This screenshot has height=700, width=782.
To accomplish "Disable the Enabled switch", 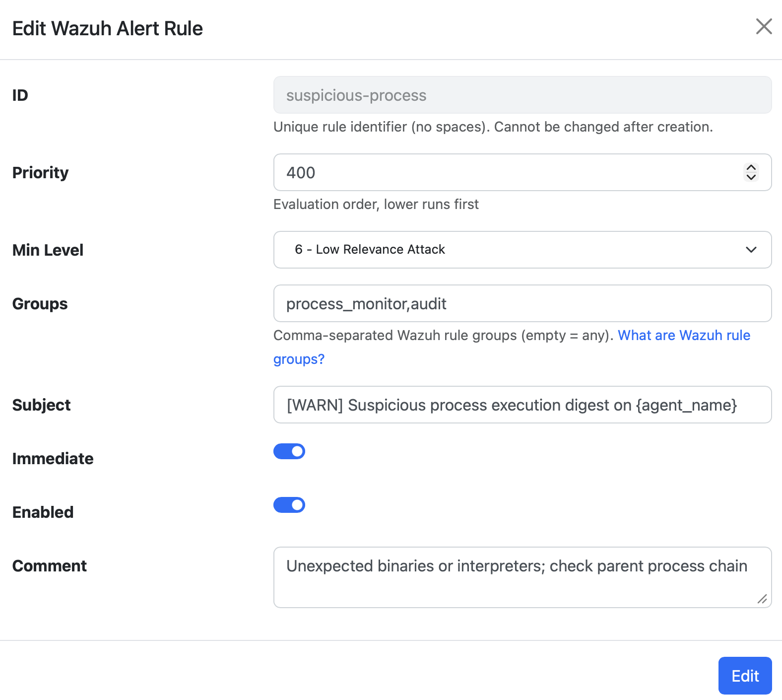I will (289, 505).
